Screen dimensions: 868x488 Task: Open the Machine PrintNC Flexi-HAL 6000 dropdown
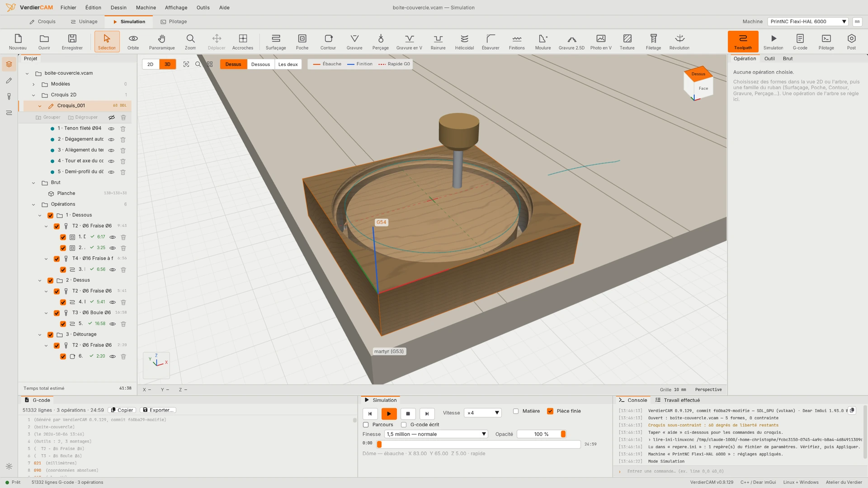(x=808, y=22)
